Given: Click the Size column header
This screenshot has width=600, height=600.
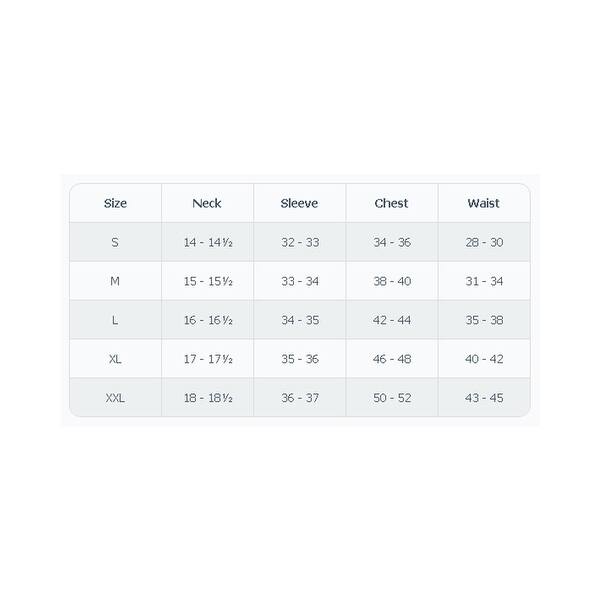Looking at the screenshot, I should [115, 203].
